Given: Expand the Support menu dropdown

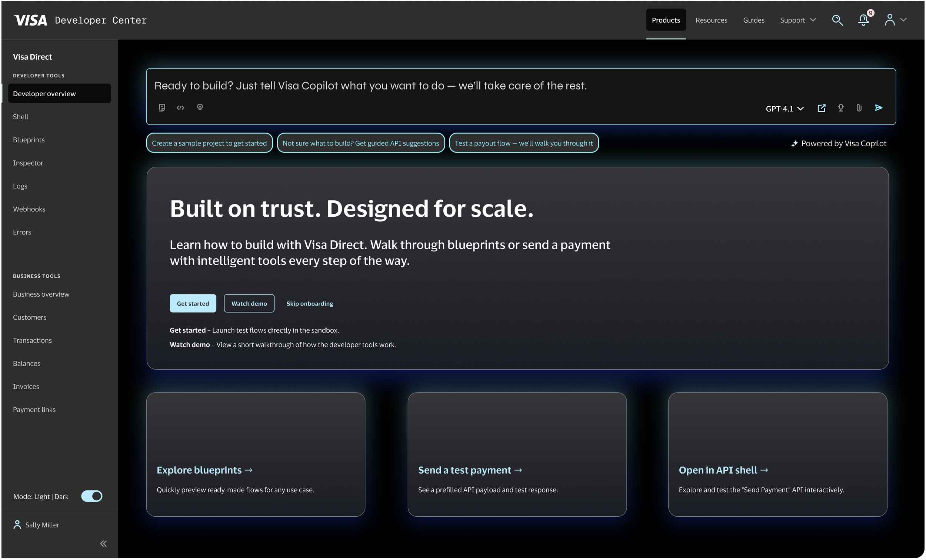Looking at the screenshot, I should (x=797, y=20).
